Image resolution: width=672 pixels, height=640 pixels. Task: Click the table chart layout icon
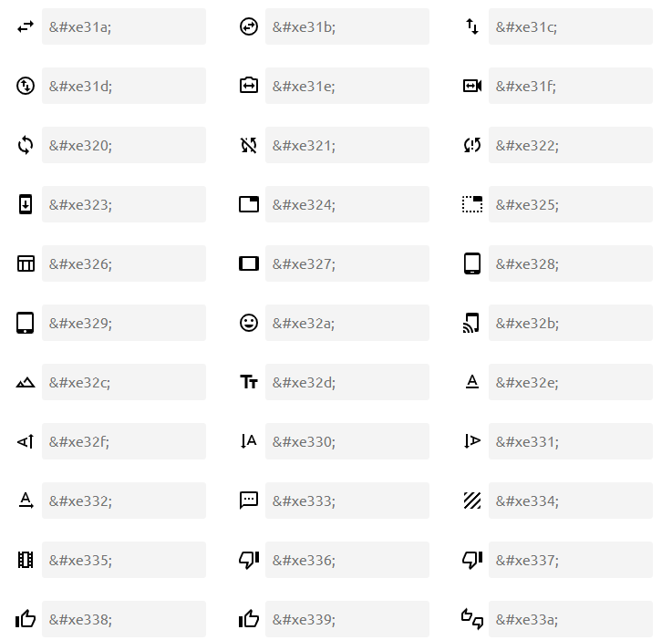[x=26, y=263]
